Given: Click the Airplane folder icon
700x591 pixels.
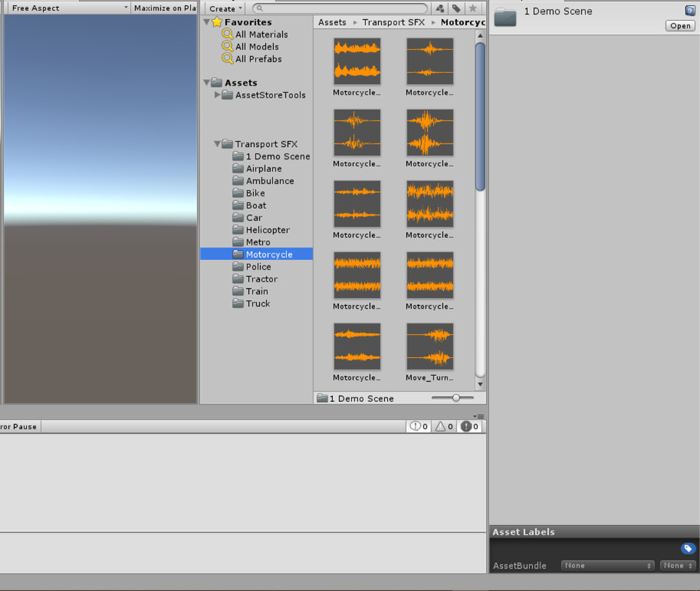Looking at the screenshot, I should 238,168.
